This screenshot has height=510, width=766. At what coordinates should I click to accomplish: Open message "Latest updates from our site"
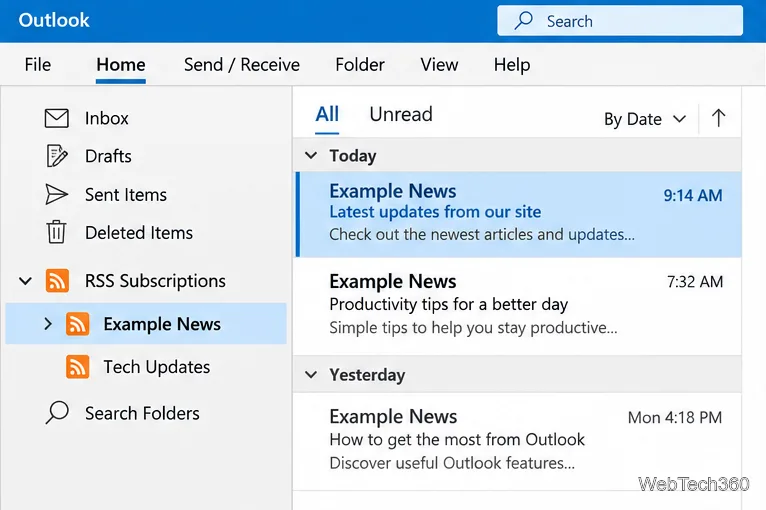(x=519, y=214)
